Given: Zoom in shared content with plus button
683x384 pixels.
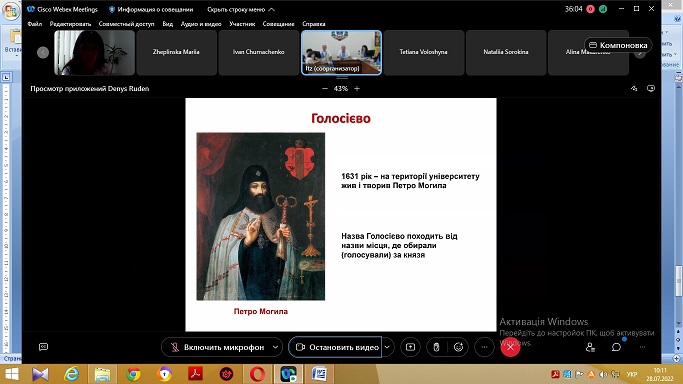Looking at the screenshot, I should (357, 88).
